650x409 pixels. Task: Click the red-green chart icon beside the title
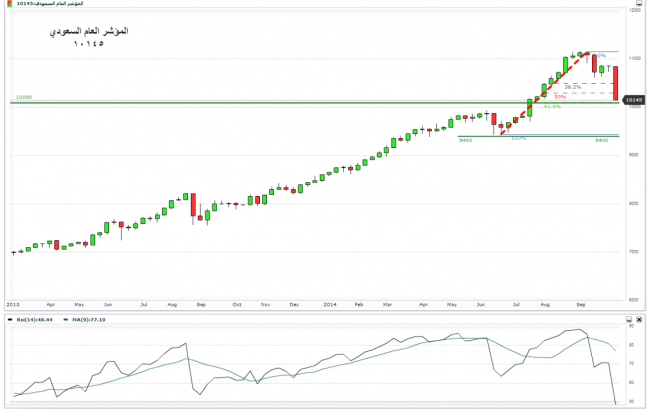[x=10, y=3]
